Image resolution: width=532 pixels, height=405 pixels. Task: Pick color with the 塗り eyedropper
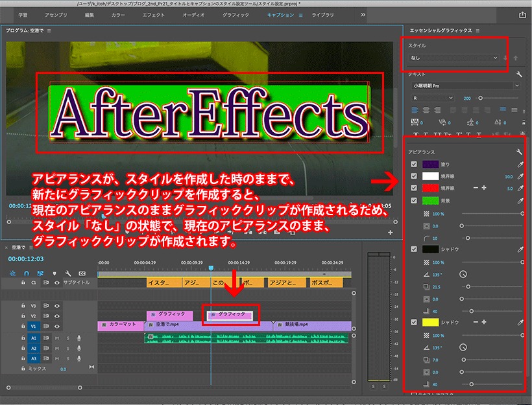click(520, 165)
